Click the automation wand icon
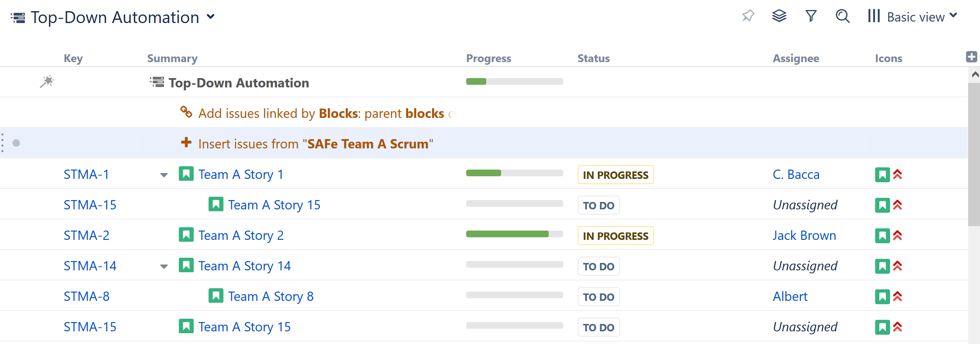 pos(47,81)
